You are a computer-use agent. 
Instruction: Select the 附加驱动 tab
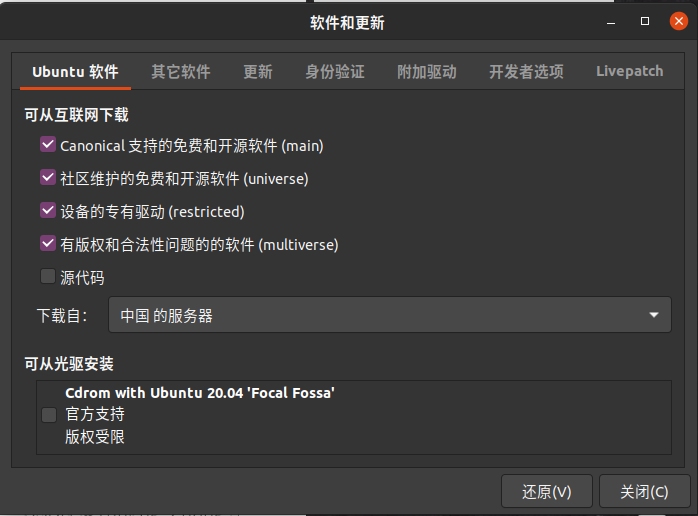point(426,72)
